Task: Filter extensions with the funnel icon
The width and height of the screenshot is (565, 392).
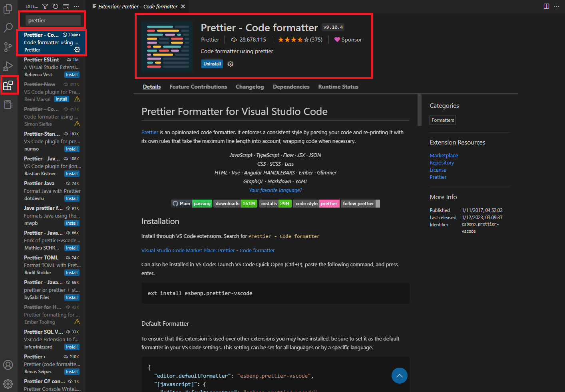Action: click(45, 6)
